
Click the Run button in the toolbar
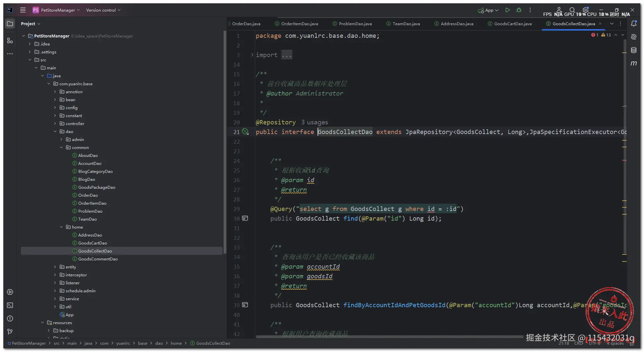coord(507,10)
